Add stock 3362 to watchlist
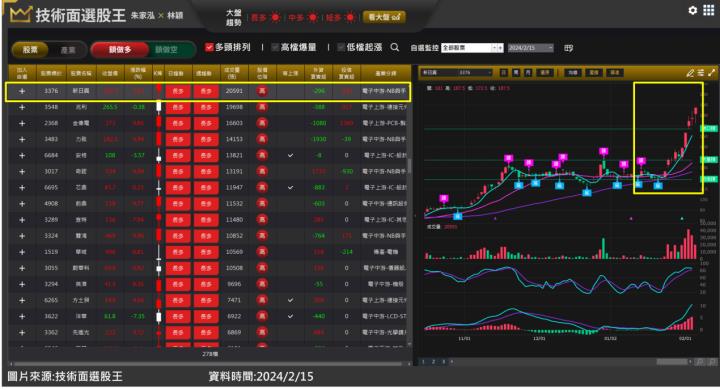Viewport: 720px width, 390px height. [x=22, y=333]
